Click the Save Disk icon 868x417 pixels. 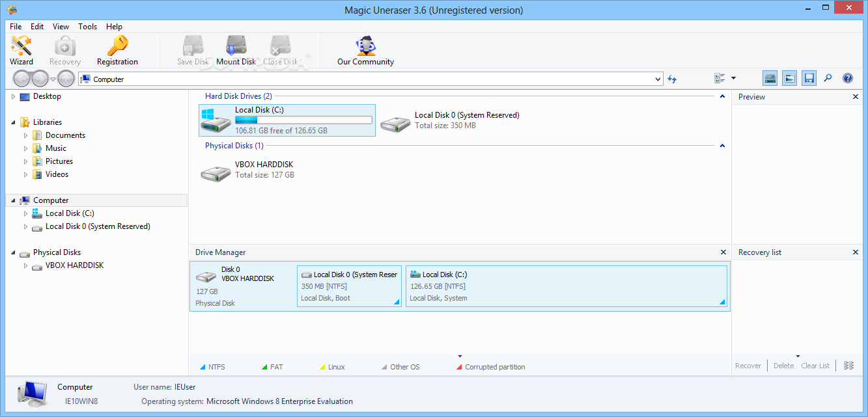[x=193, y=50]
